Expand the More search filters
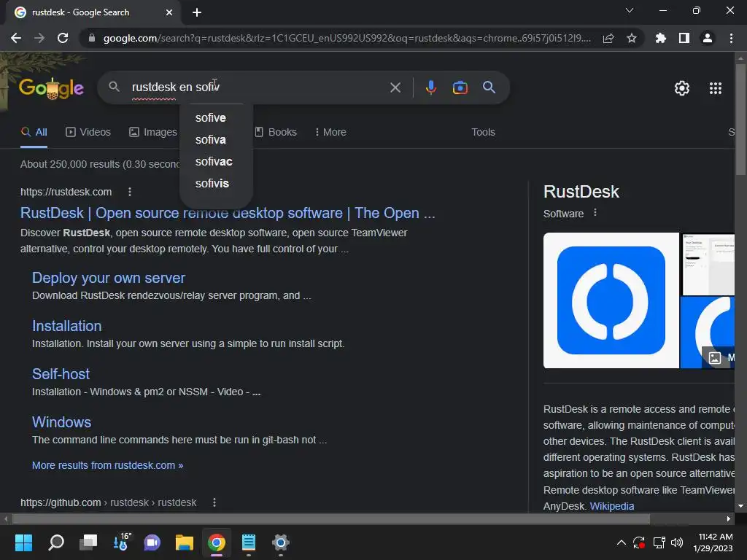The height and width of the screenshot is (560, 747). click(x=330, y=132)
